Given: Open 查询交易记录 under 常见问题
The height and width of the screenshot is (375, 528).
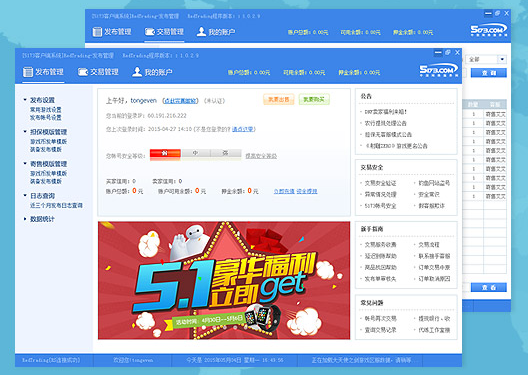Looking at the screenshot, I should pos(380,330).
